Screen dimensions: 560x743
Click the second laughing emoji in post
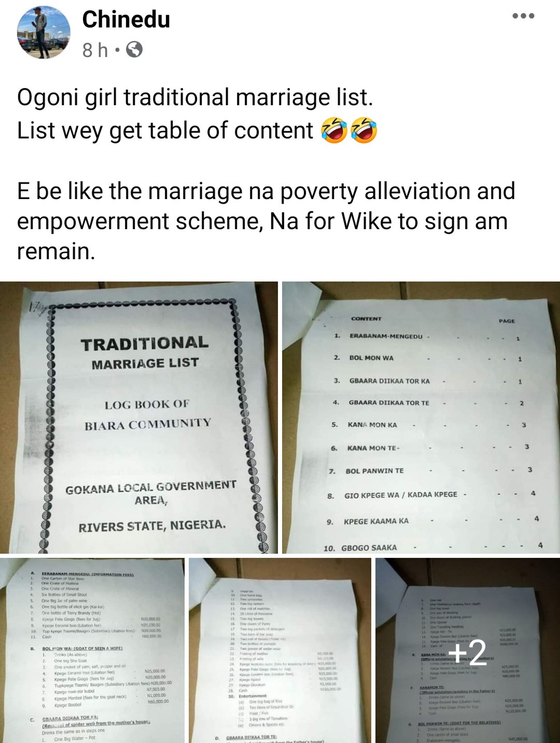tap(364, 131)
